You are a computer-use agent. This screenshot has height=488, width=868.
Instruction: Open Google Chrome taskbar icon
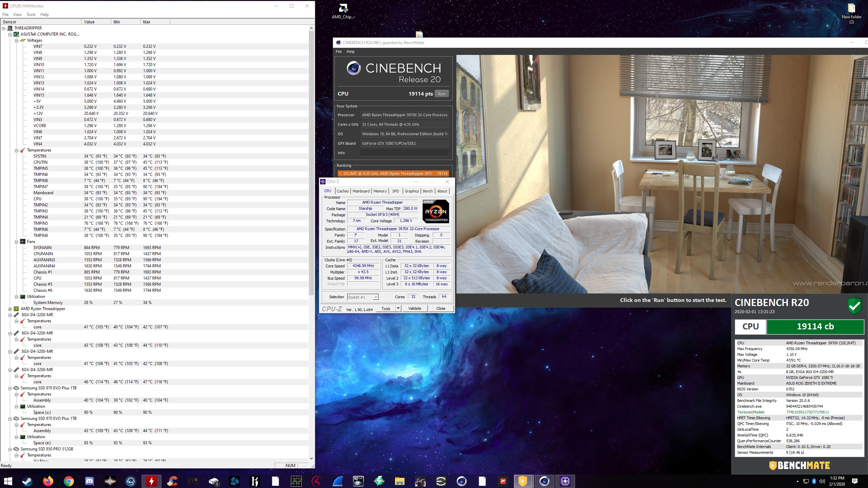[x=69, y=481]
